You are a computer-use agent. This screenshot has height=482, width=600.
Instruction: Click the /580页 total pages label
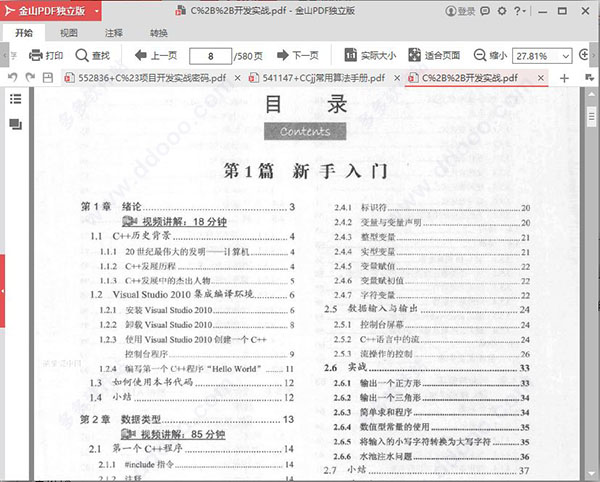coord(248,56)
